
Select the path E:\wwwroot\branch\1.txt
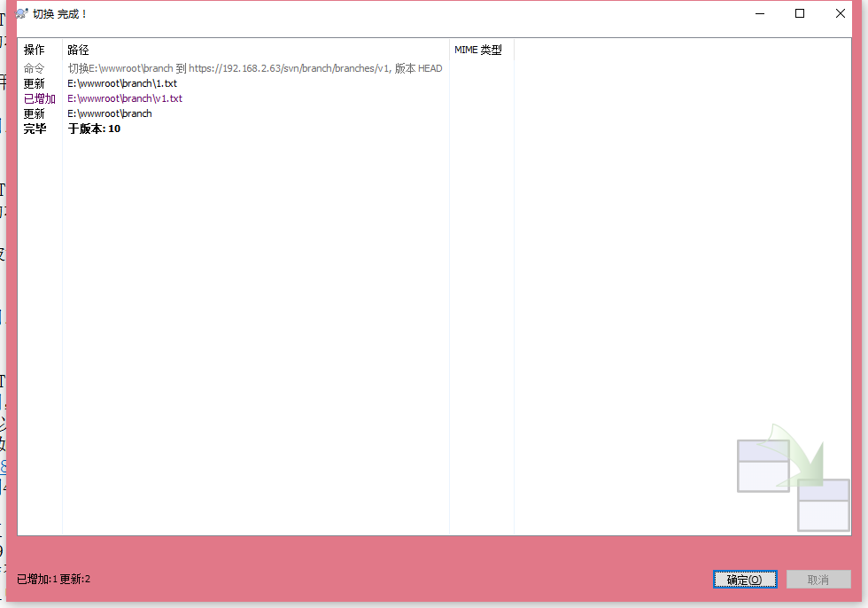(x=122, y=83)
